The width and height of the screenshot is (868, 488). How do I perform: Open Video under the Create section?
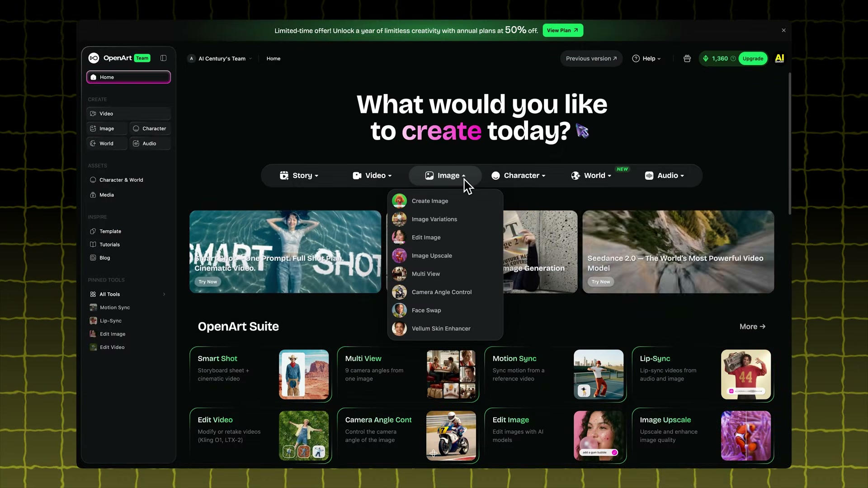coord(128,113)
